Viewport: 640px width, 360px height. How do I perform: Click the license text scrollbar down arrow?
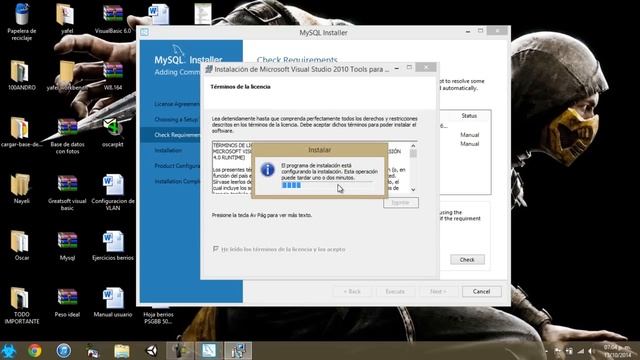[x=413, y=189]
